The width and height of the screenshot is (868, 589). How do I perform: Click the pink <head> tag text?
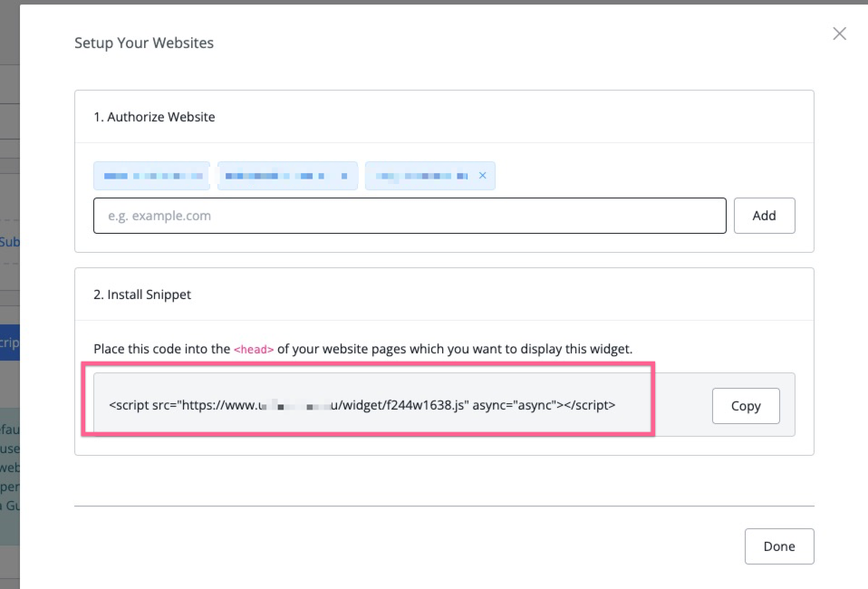(x=254, y=350)
